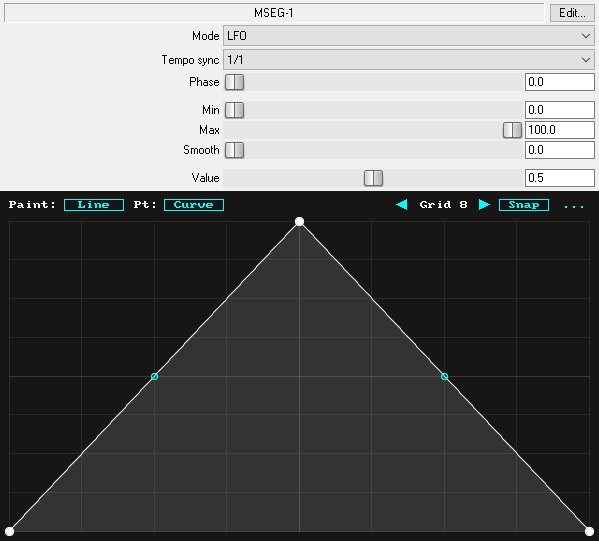The image size is (599, 541).
Task: Select the bottom-right end envelope point
Action: [589, 531]
